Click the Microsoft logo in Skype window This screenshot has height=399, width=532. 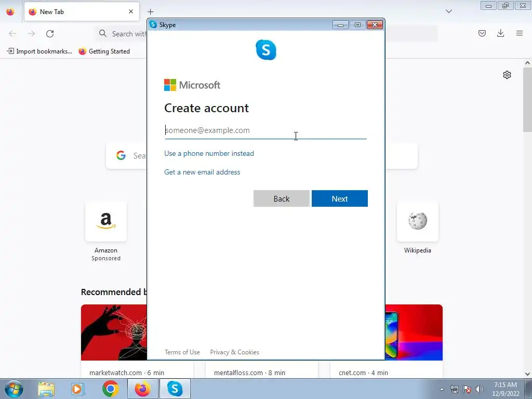pos(192,85)
